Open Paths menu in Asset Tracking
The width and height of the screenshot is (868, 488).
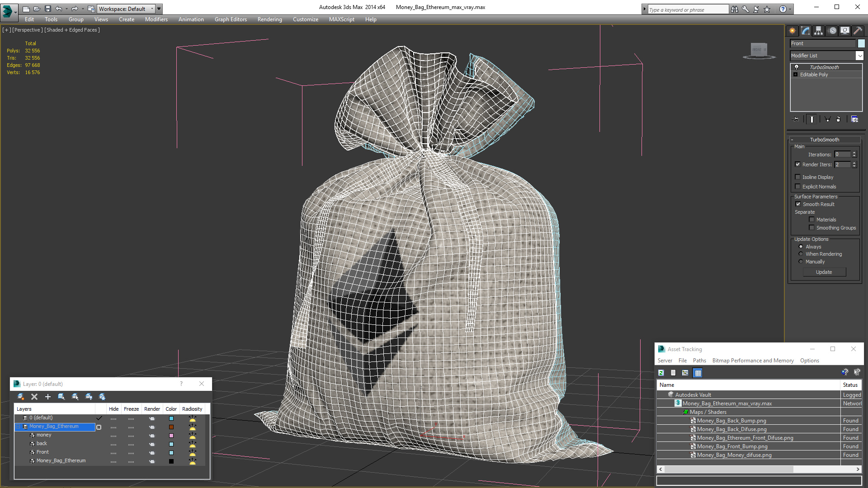point(699,361)
